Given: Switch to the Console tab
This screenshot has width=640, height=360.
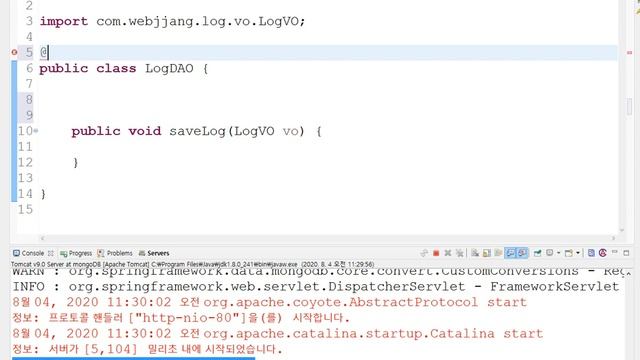Looking at the screenshot, I should 32,253.
